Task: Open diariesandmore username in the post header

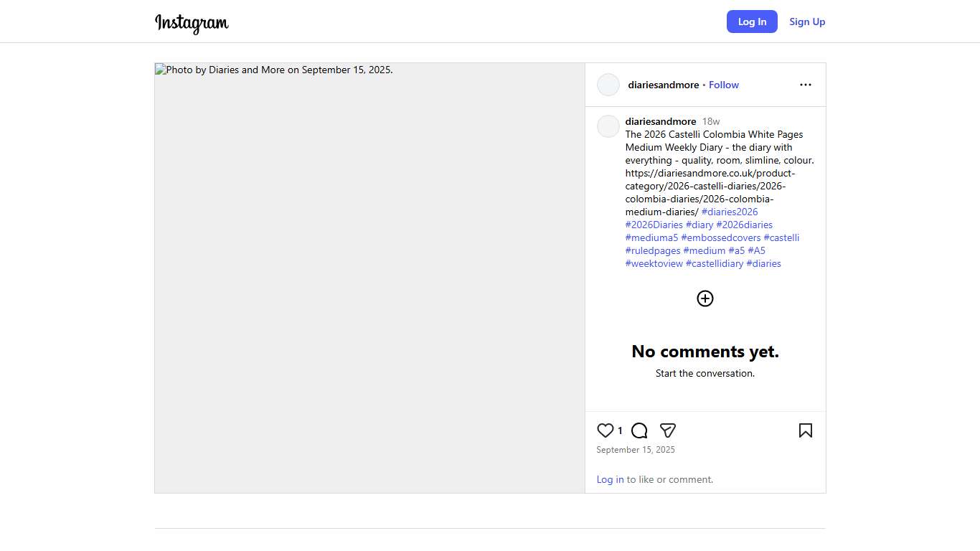Action: click(x=663, y=85)
